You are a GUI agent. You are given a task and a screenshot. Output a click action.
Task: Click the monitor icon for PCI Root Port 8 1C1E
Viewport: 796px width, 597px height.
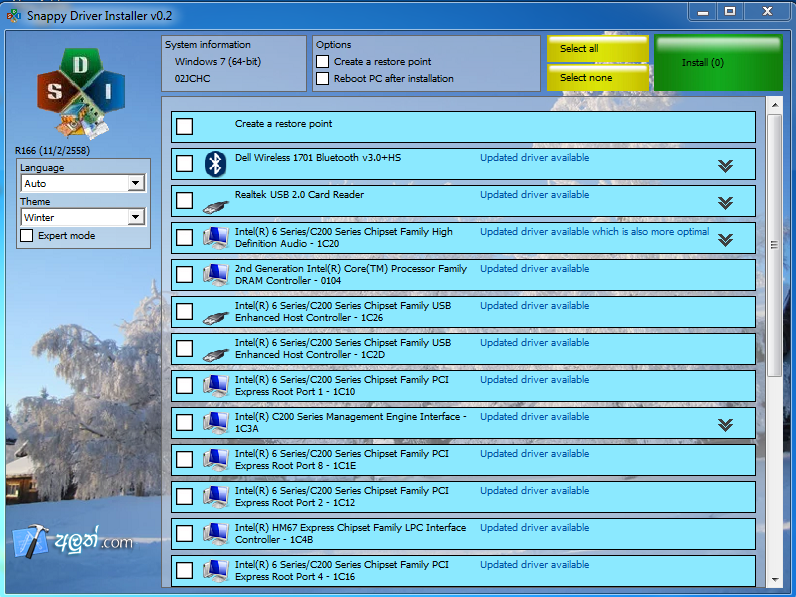click(x=216, y=460)
